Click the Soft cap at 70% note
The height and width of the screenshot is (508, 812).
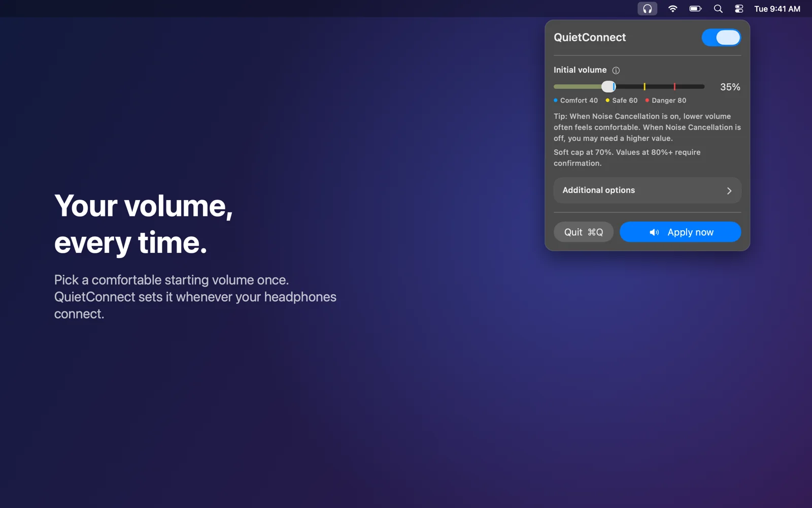[x=627, y=157]
